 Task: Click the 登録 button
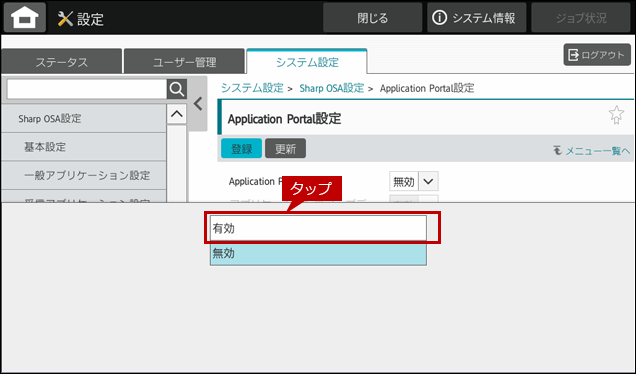pos(241,148)
